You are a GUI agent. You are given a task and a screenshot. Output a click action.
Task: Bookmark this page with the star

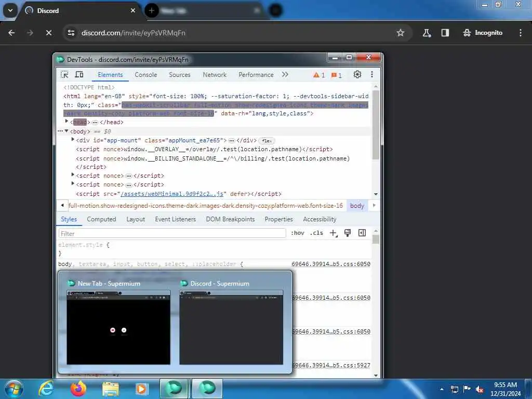pos(401,33)
